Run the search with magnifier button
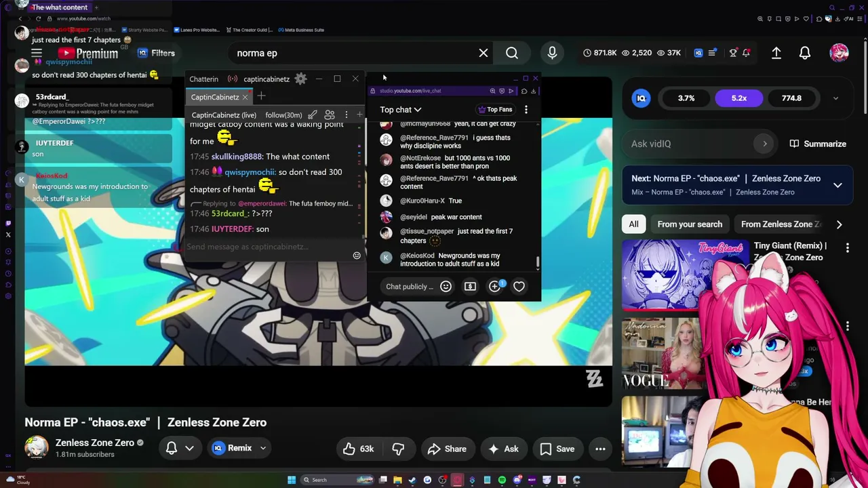Viewport: 868px width, 488px height. pyautogui.click(x=512, y=53)
